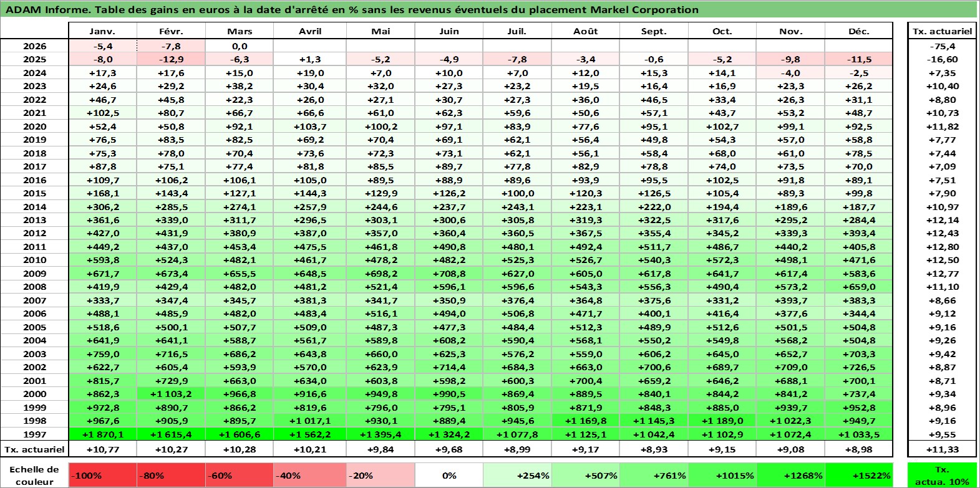Image resolution: width=980 pixels, height=488 pixels.
Task: Select the 2000 row label
Action: click(x=34, y=394)
